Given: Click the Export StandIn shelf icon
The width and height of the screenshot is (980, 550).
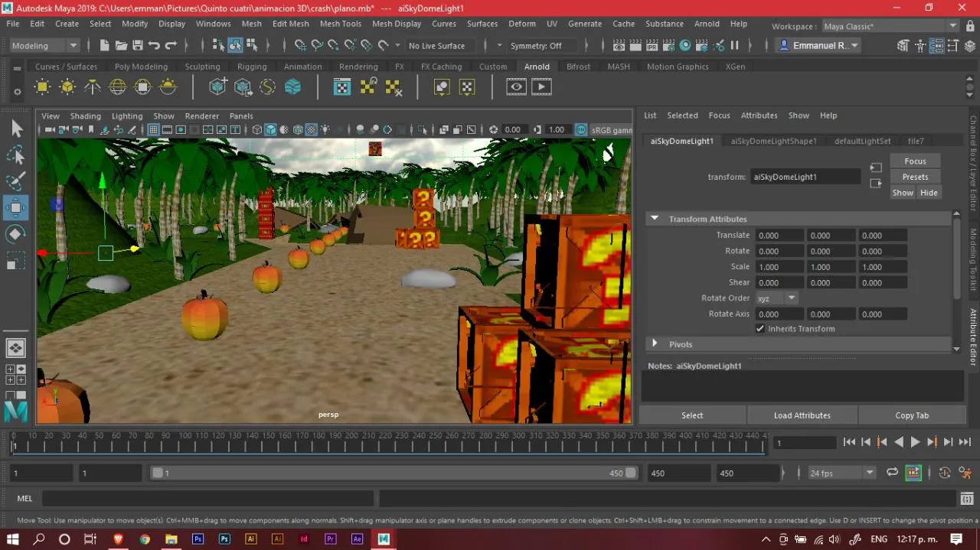Looking at the screenshot, I should 243,87.
